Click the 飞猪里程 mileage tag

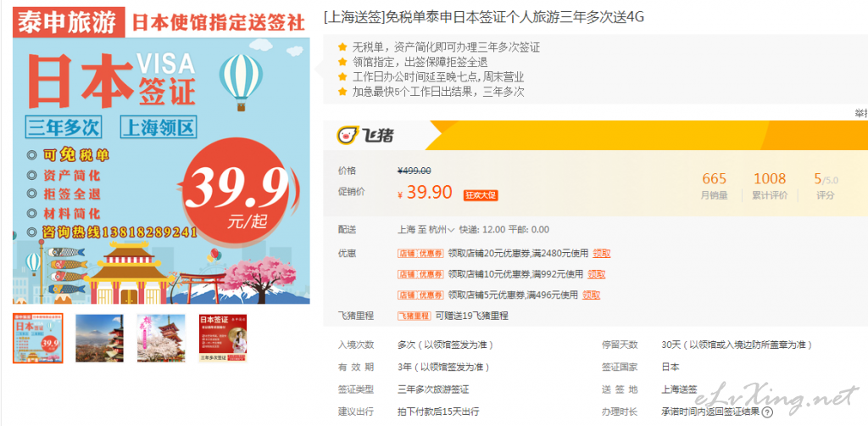414,317
